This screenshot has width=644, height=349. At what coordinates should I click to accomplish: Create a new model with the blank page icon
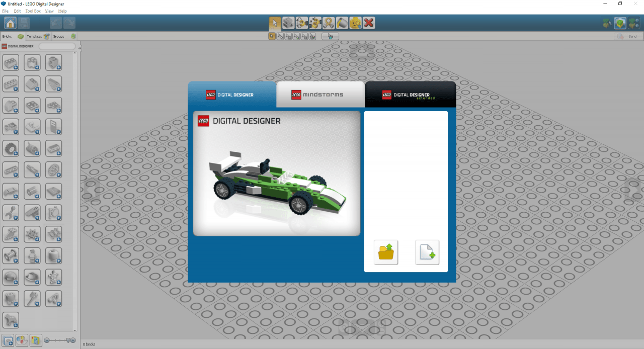[427, 252]
